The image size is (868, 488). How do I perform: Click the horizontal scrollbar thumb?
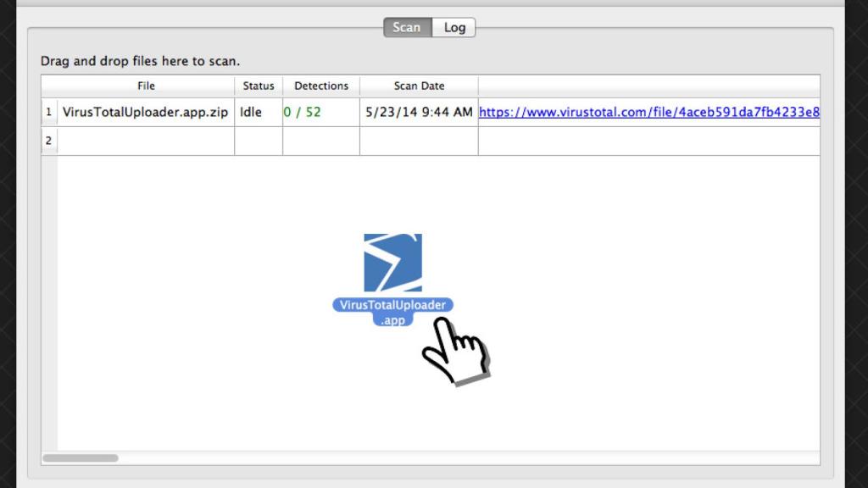point(80,457)
